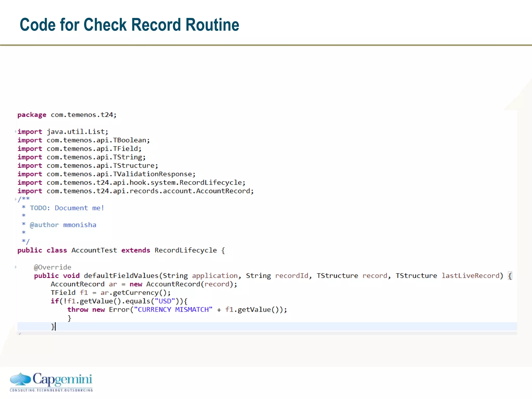Click the 'lastLiveRecord' parameter
Viewport: 532px width, 399px height.
(x=470, y=276)
